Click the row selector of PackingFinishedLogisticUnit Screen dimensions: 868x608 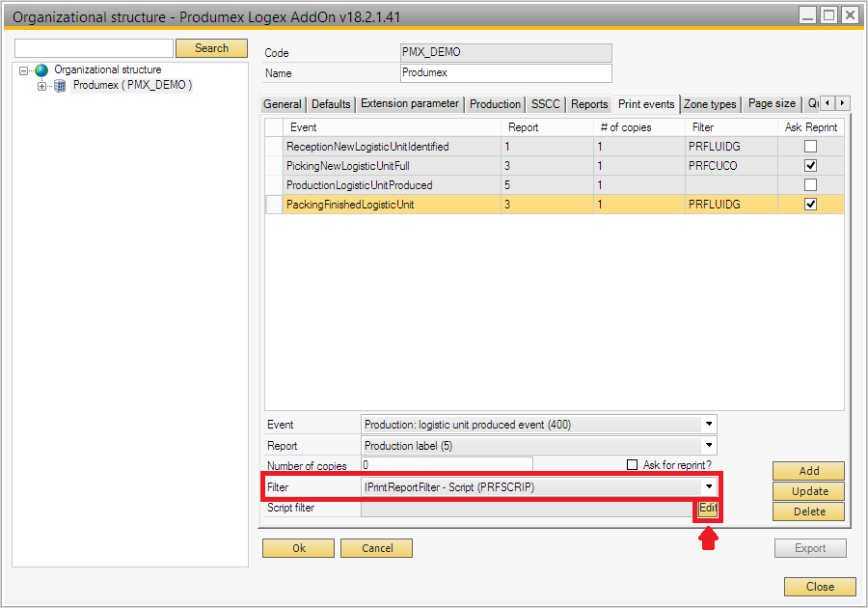pos(274,205)
